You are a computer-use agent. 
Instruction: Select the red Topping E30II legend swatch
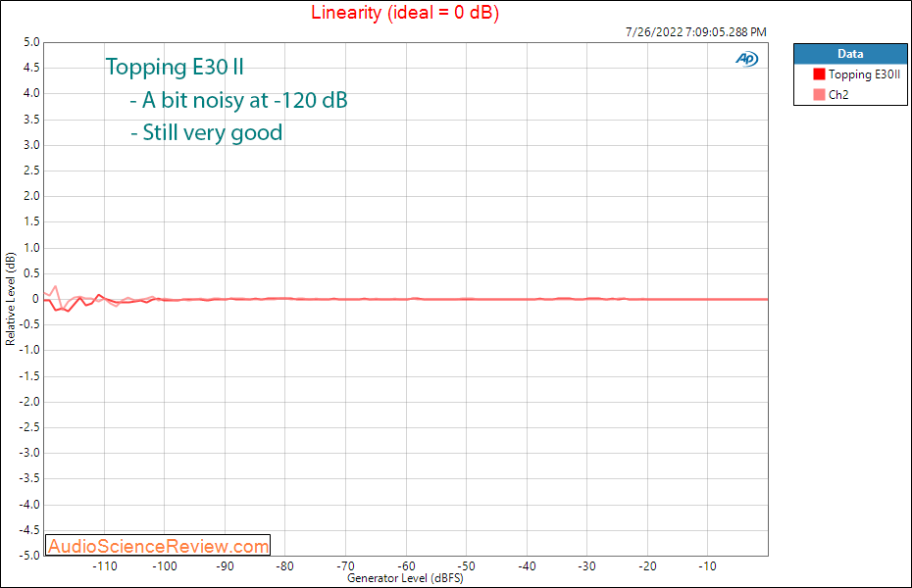[819, 73]
